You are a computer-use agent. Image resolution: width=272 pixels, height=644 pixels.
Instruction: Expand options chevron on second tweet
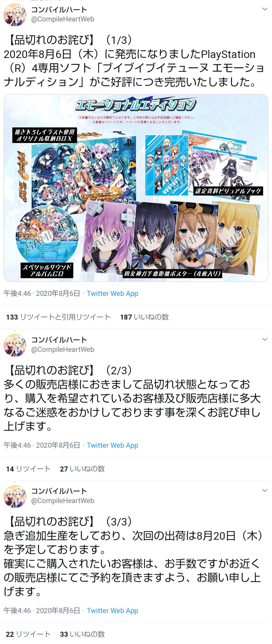[x=265, y=340]
